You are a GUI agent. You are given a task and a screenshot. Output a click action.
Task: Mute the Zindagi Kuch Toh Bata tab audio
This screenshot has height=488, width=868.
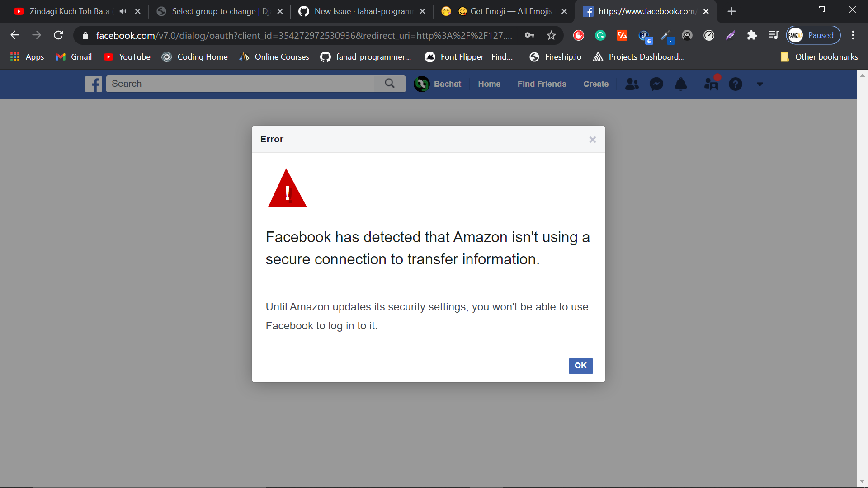coord(123,11)
